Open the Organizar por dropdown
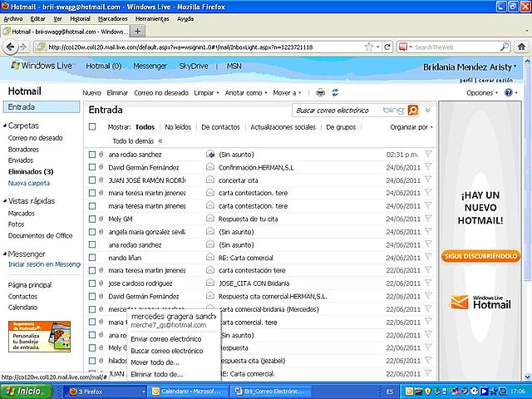532x399 pixels. point(411,127)
